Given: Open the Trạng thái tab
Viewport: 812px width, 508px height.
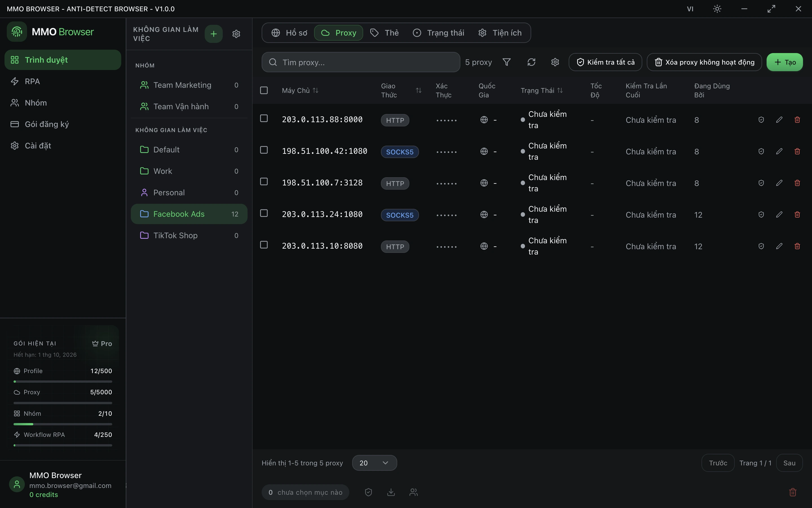Looking at the screenshot, I should tap(438, 32).
